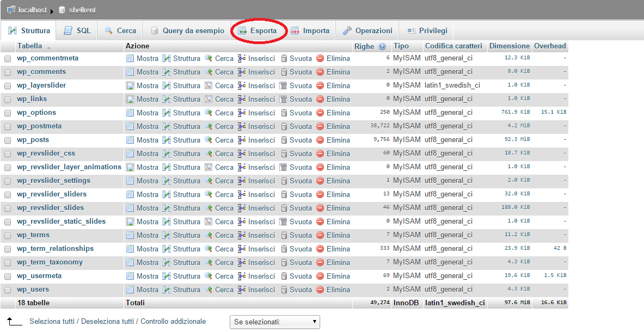Check the wp_commentmeta table checkbox
Image resolution: width=644 pixels, height=332 pixels.
coord(8,59)
